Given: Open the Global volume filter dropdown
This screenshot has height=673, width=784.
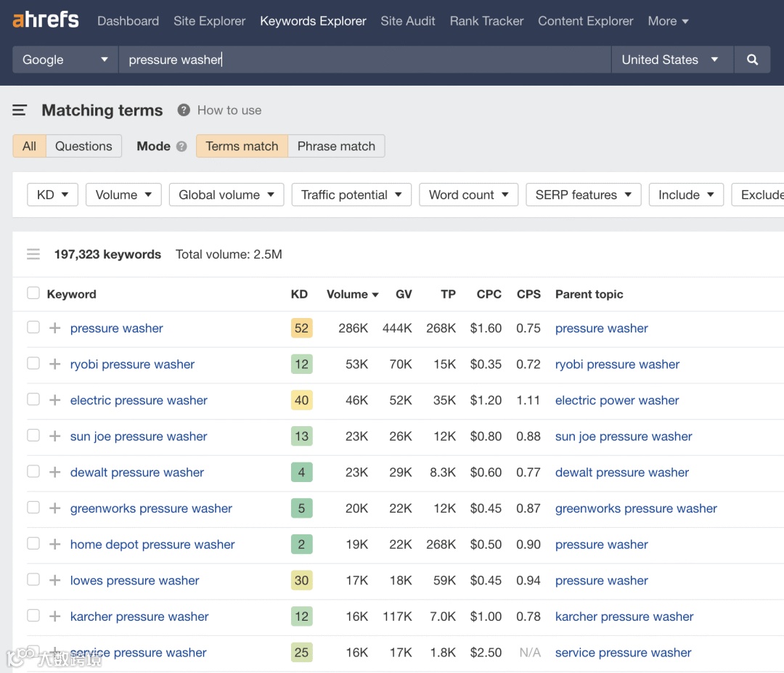Looking at the screenshot, I should (x=226, y=195).
